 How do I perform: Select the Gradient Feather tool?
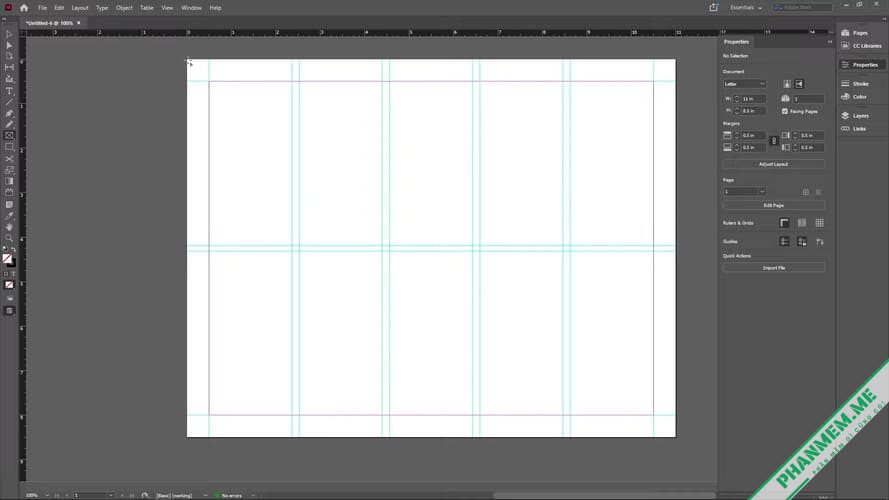point(9,193)
